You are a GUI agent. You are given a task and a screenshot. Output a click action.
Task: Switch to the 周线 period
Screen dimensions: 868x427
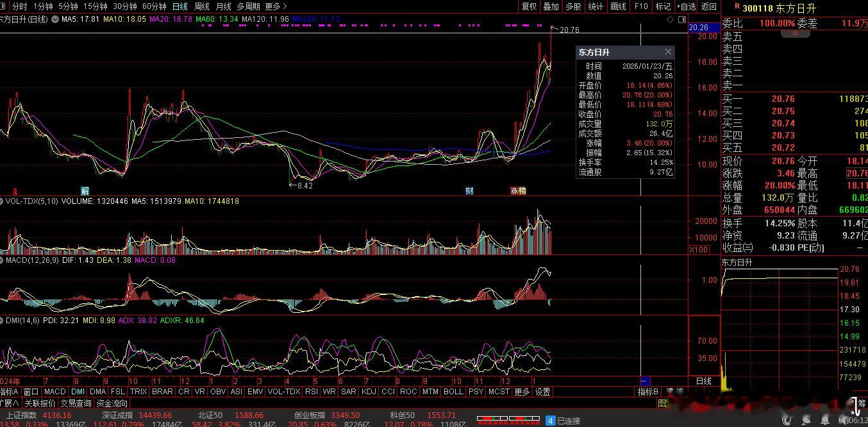pos(202,6)
